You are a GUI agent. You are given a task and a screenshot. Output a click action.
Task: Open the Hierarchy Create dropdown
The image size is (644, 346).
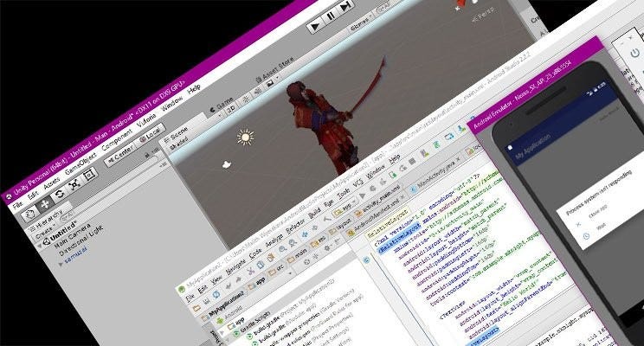coord(44,233)
